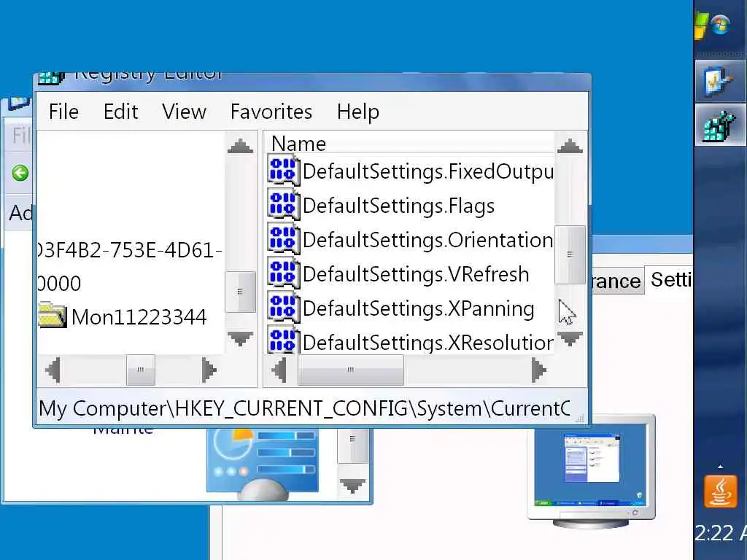Select the DefaultSettings.XResolution value name
The height and width of the screenshot is (560, 747).
(427, 343)
